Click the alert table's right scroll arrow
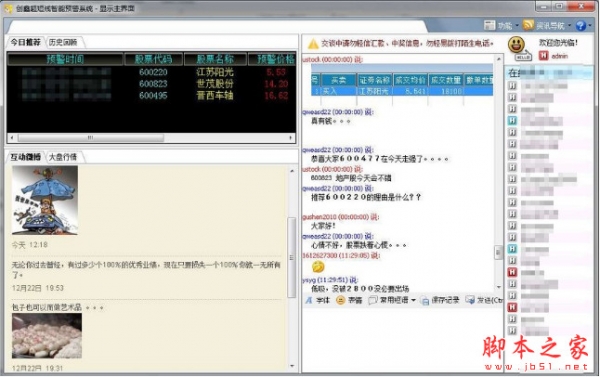600x377 pixels. [x=291, y=137]
